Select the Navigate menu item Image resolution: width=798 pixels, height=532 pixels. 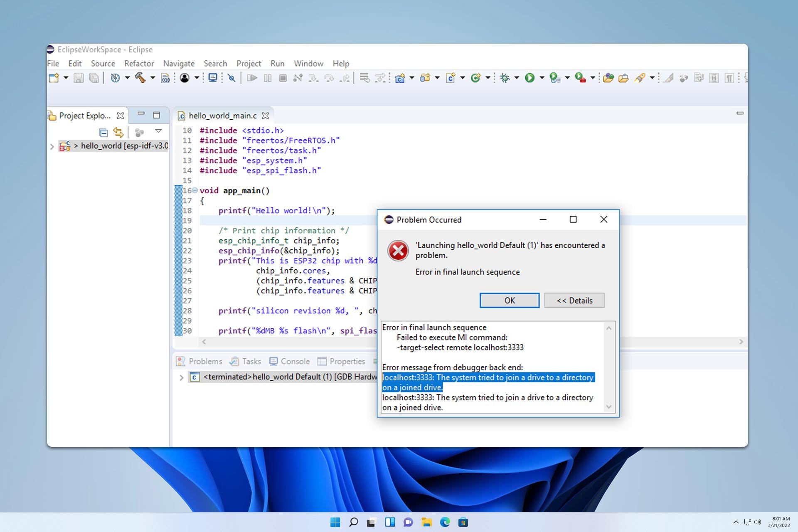tap(178, 64)
